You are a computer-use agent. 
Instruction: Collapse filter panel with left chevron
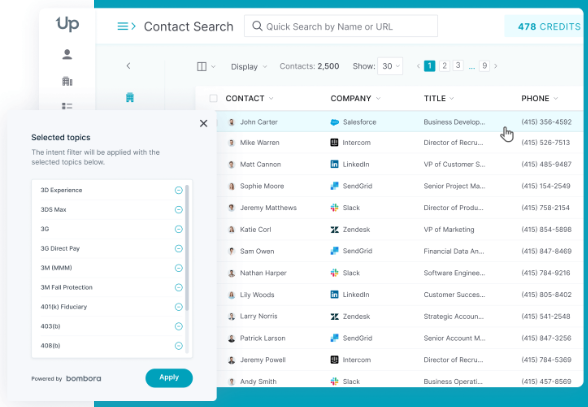point(128,66)
